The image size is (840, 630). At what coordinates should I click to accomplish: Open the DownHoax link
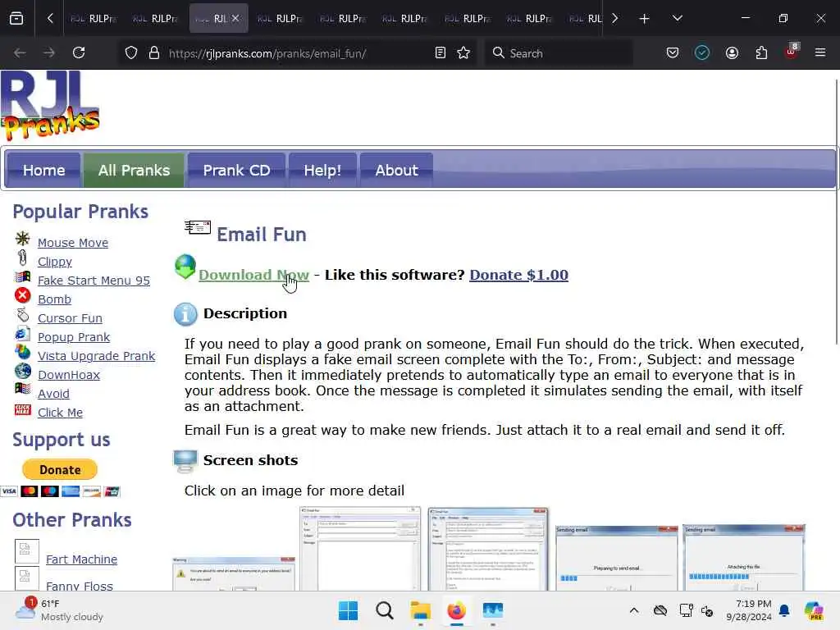[x=69, y=375]
